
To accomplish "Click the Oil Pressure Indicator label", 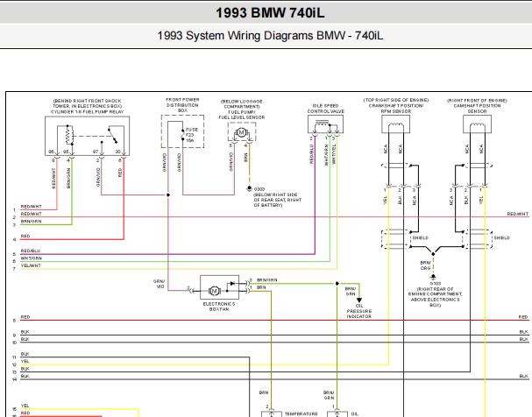I will (359, 311).
